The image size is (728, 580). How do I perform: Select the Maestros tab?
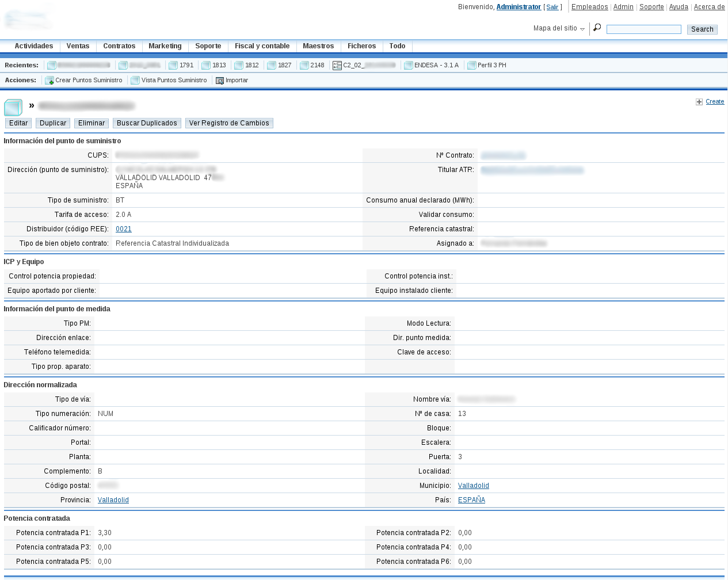pyautogui.click(x=318, y=46)
